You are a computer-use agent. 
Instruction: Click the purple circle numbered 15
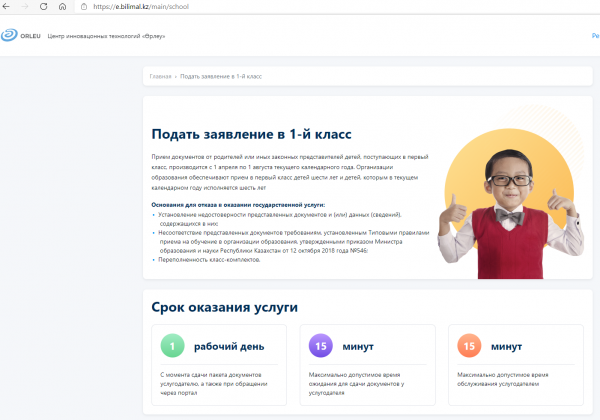pyautogui.click(x=322, y=347)
